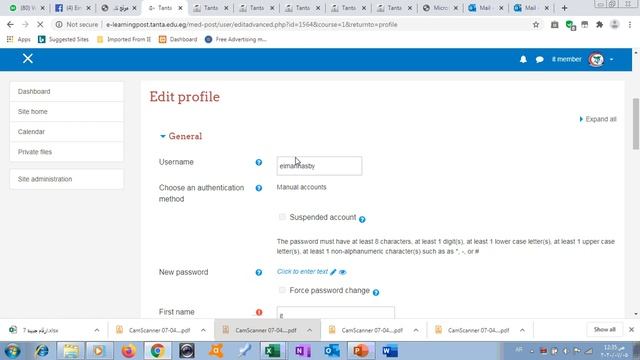The height and width of the screenshot is (360, 640).
Task: Open Dashboard bookmark
Action: [x=178, y=40]
